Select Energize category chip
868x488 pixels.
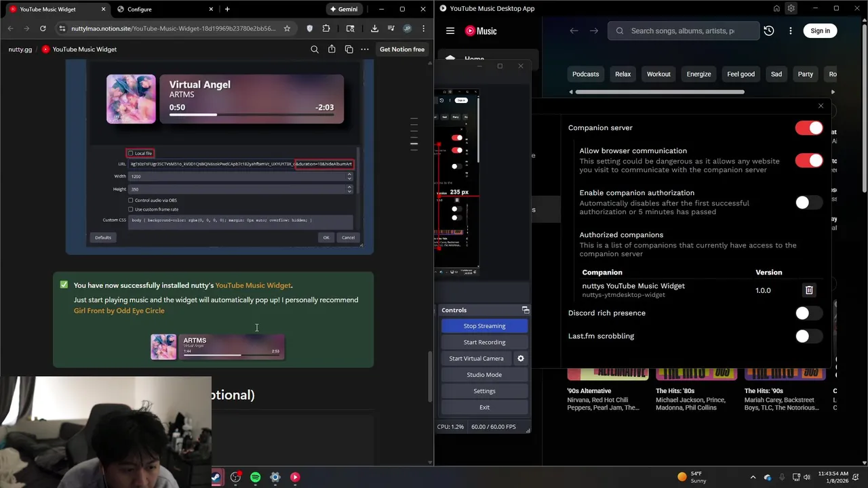pos(698,74)
